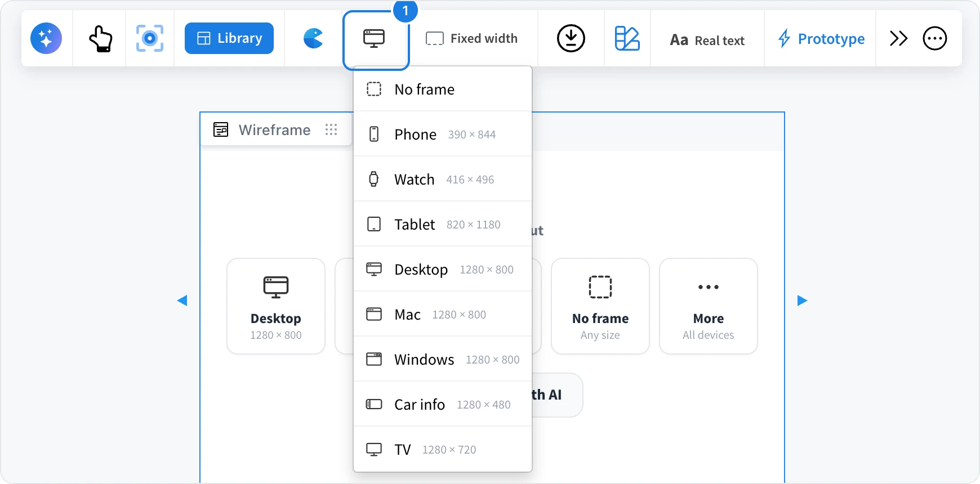980x484 pixels.
Task: Select Phone 390 × 844 frame
Action: point(443,134)
